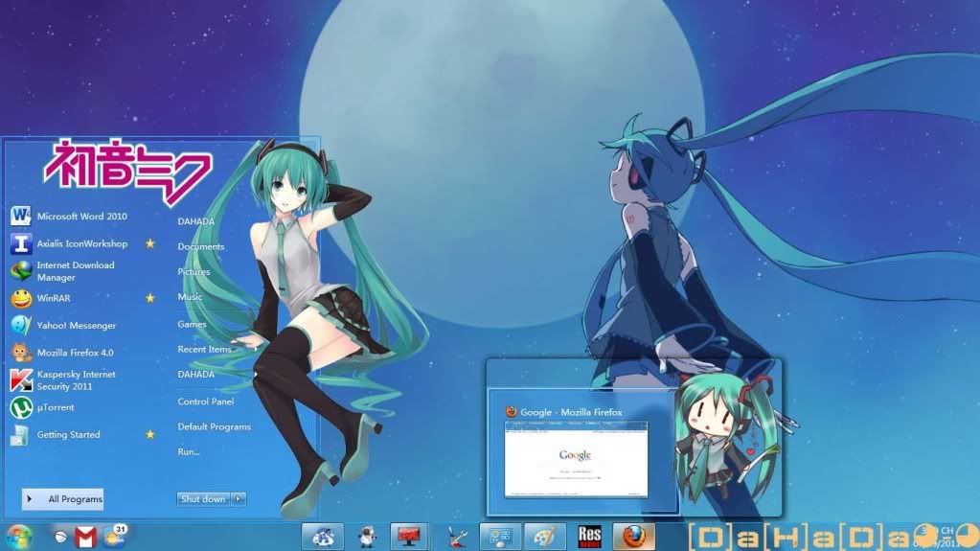
Task: Expand jump list star beside WinRAR
Action: [149, 298]
